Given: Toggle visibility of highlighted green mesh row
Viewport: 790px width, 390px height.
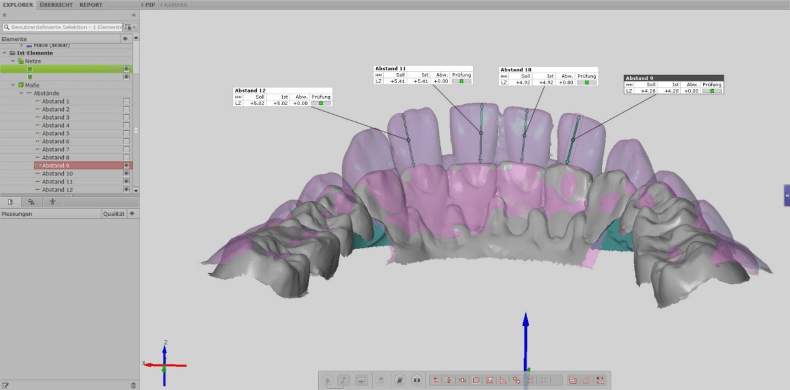Looking at the screenshot, I should 126,69.
